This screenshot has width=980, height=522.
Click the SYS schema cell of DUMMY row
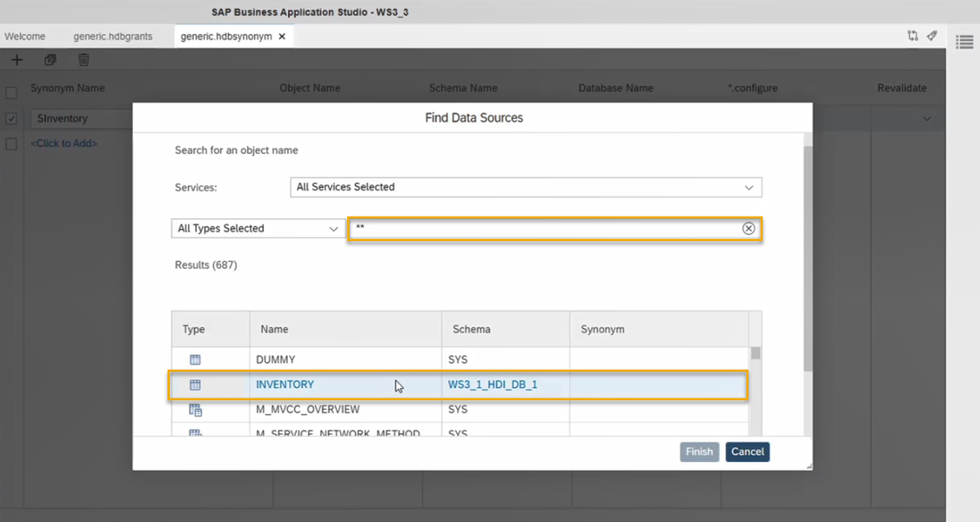pyautogui.click(x=506, y=359)
